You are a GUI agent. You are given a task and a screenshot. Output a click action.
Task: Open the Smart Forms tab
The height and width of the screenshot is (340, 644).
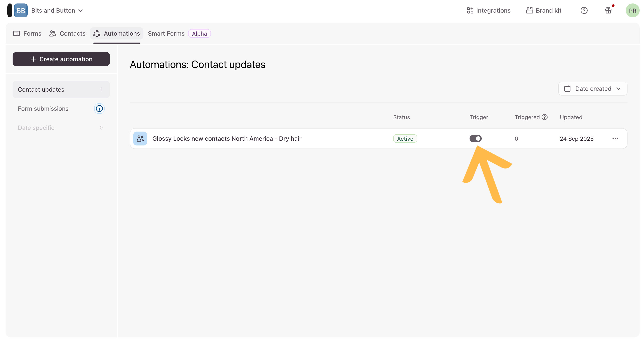coord(166,33)
